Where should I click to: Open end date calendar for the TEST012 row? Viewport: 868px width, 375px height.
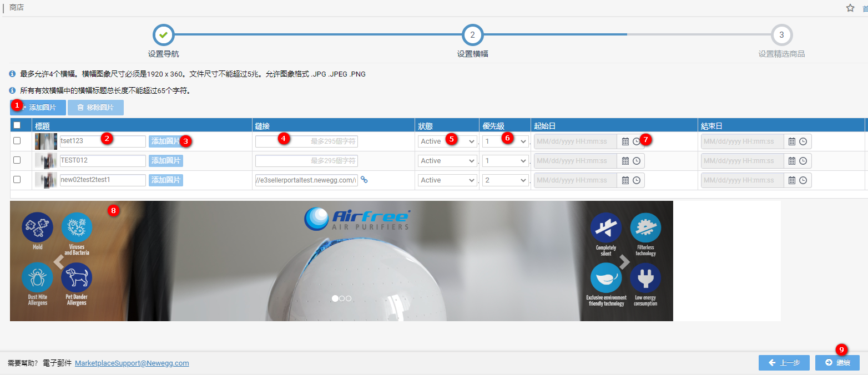click(792, 161)
